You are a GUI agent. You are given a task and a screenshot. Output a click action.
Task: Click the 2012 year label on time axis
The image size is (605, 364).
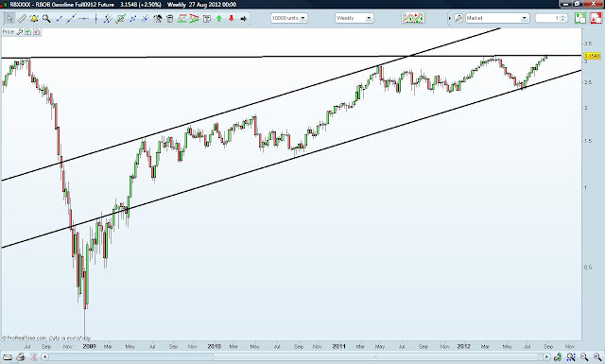click(463, 346)
